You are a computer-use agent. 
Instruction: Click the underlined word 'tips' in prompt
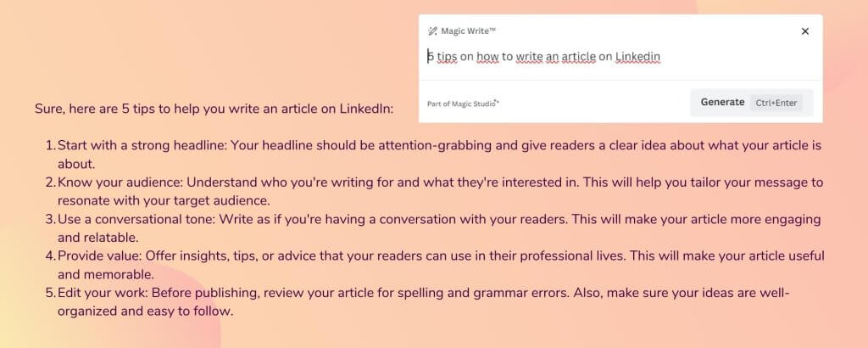point(447,57)
